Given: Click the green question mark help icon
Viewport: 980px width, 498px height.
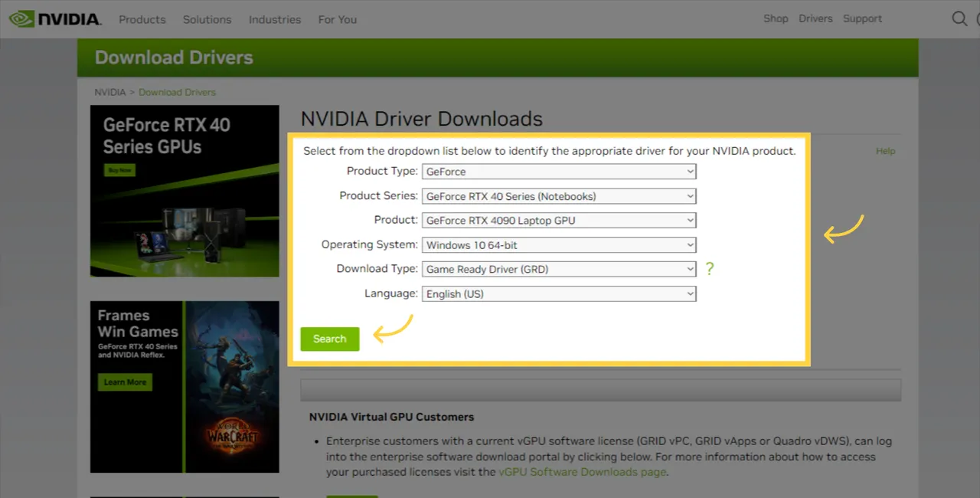Looking at the screenshot, I should click(x=710, y=269).
